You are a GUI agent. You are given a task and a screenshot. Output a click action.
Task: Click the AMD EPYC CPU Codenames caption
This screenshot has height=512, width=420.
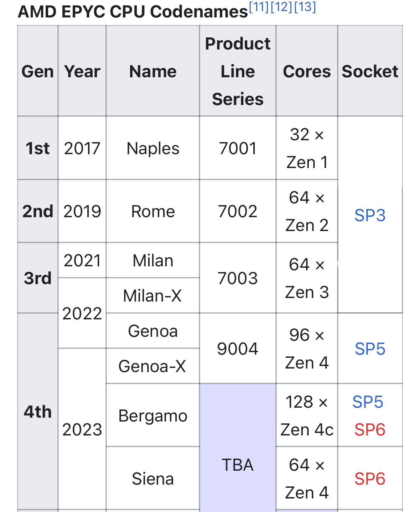[133, 11]
